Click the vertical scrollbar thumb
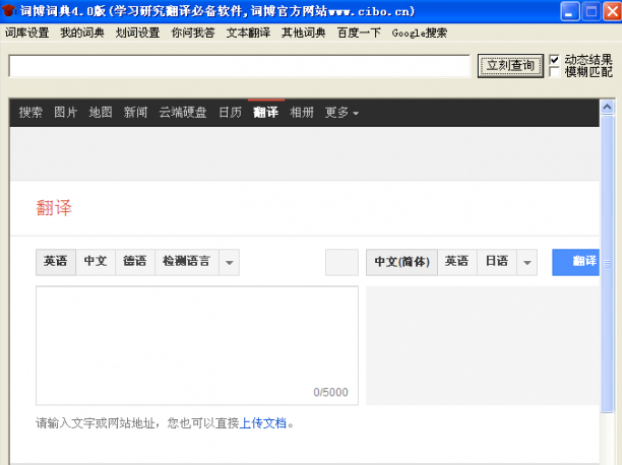This screenshot has width=622, height=465. pyautogui.click(x=607, y=263)
